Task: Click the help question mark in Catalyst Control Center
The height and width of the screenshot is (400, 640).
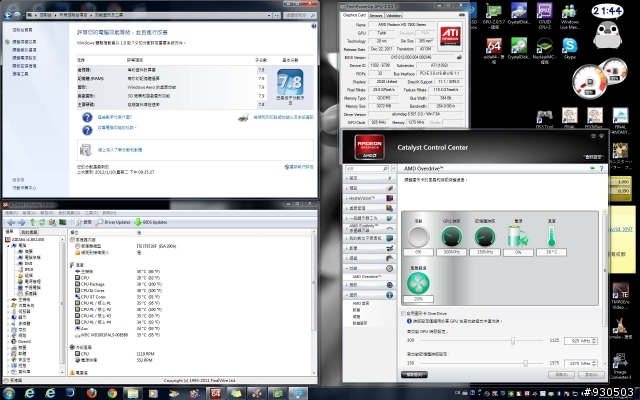Action: pos(601,168)
